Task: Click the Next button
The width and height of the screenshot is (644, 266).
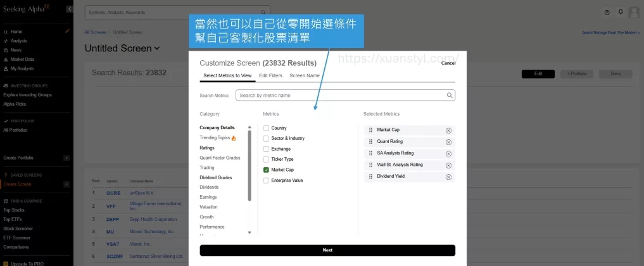Action: click(x=327, y=250)
